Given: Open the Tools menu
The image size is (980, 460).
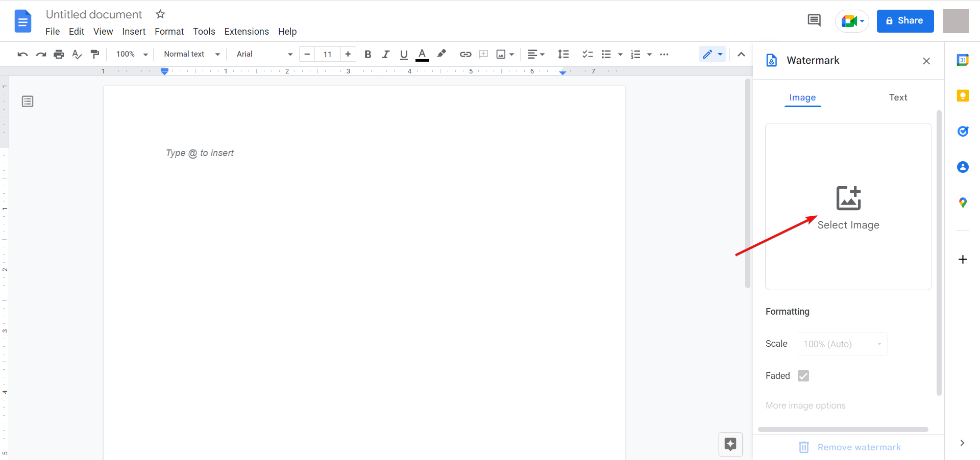Looking at the screenshot, I should [x=204, y=32].
